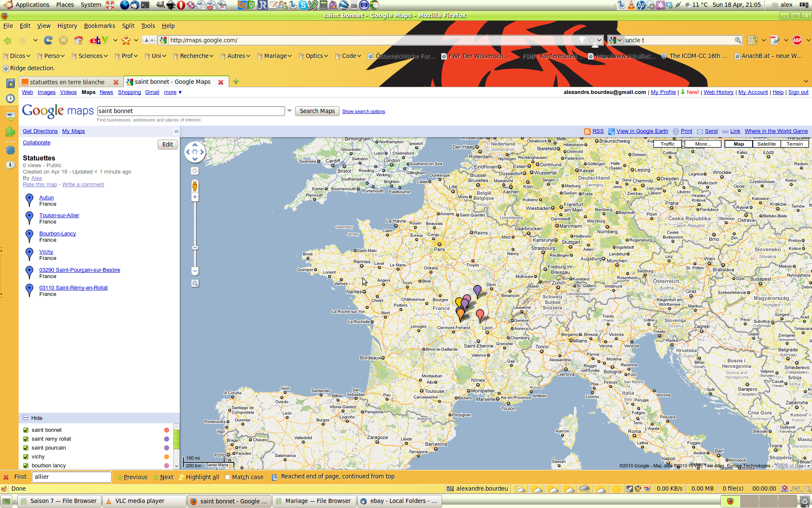Click the Firefox home icon
This screenshot has width=812, height=508.
pos(79,40)
